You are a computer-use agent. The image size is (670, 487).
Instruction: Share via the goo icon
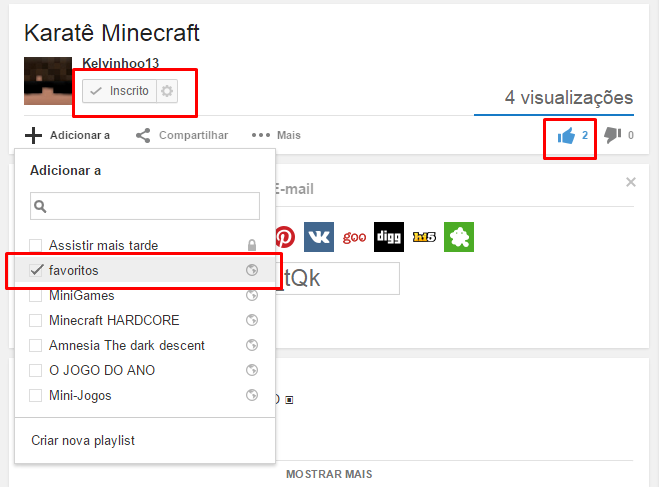(354, 237)
